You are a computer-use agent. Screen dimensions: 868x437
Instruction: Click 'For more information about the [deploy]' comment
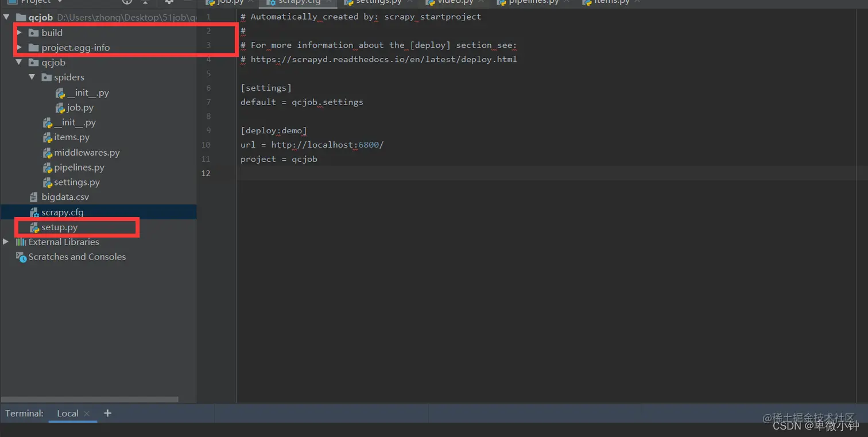coord(379,45)
